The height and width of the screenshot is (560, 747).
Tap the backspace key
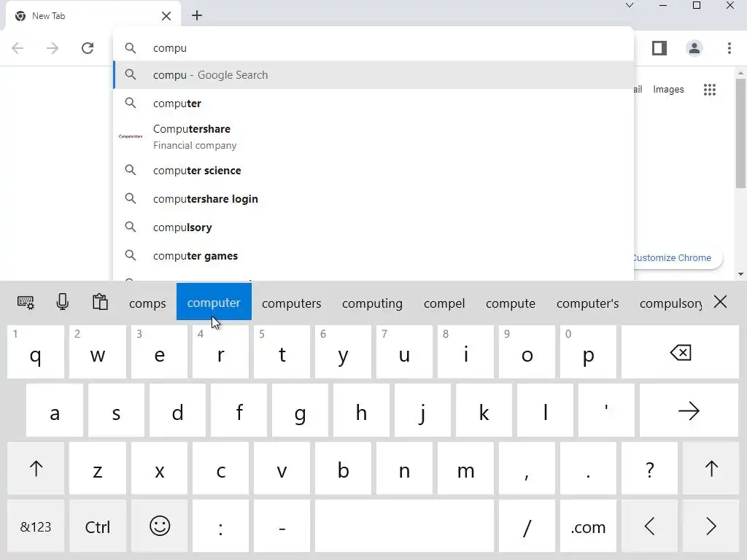(680, 352)
